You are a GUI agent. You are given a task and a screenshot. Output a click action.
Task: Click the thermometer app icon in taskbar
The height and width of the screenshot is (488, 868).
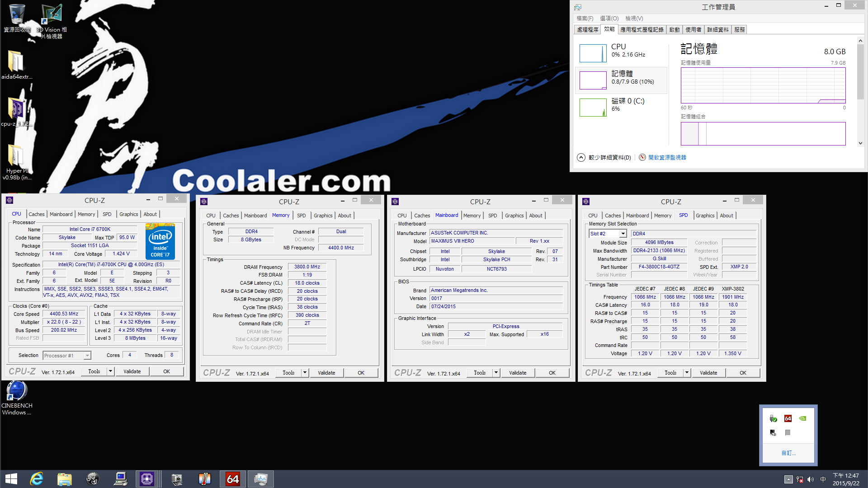click(205, 479)
